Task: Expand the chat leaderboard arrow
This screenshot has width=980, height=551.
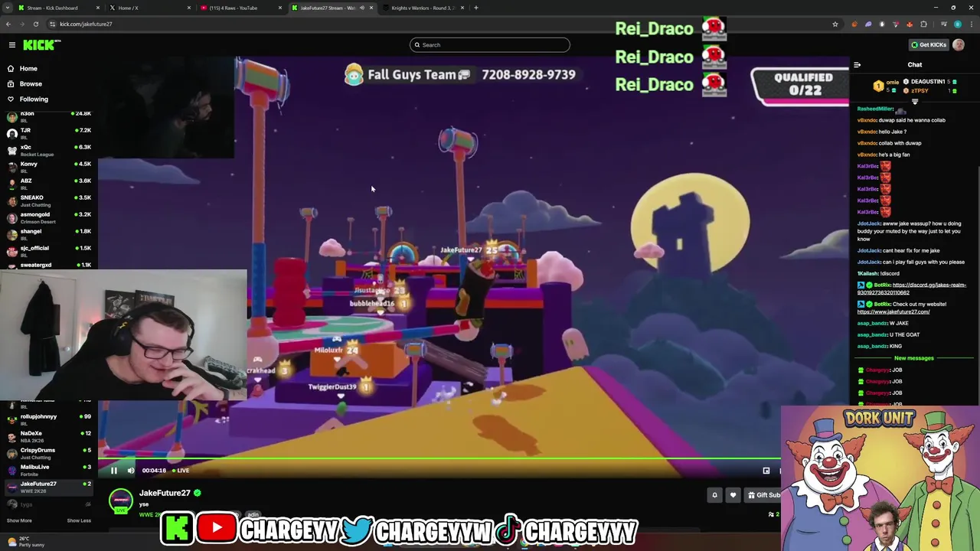Action: (915, 101)
